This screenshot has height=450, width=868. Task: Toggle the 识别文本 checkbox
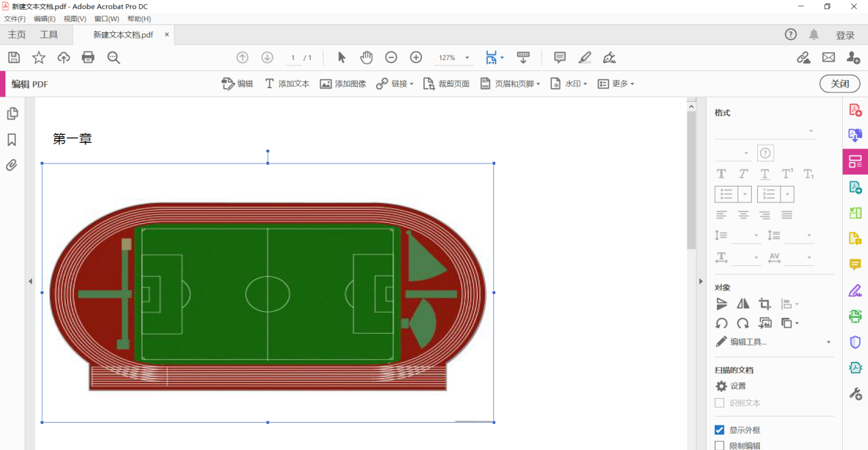pyautogui.click(x=720, y=403)
